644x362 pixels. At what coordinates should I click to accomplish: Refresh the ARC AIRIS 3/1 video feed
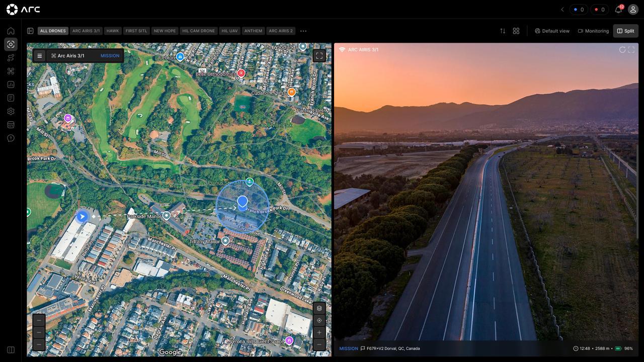[622, 50]
